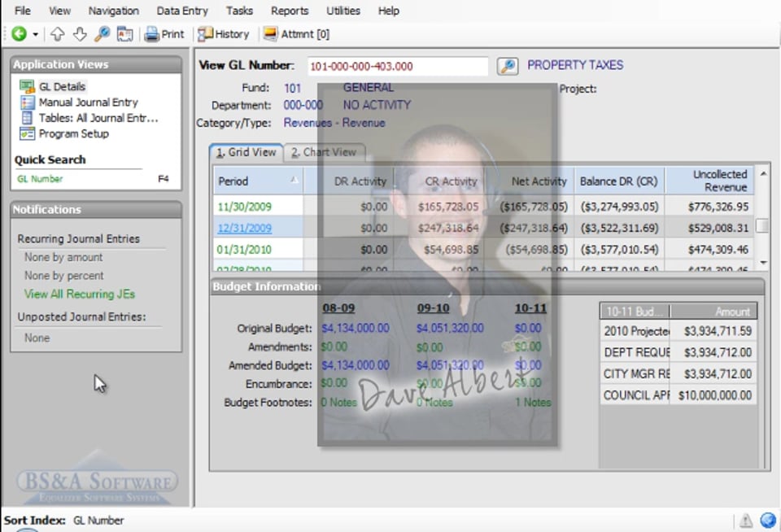Select the COUNCIL AP budget row
Screen dimensions: 781x532
[x=678, y=395]
